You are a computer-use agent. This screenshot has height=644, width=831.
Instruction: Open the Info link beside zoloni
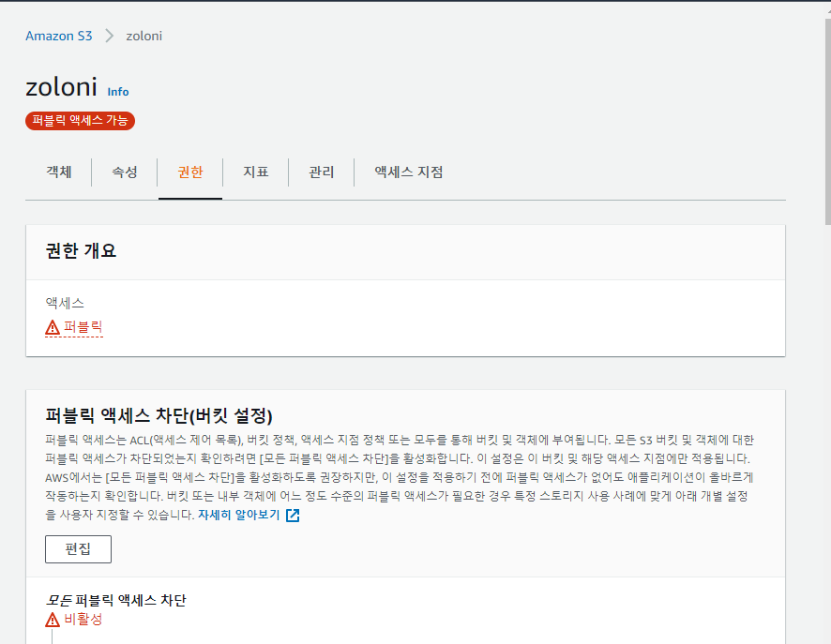point(117,92)
